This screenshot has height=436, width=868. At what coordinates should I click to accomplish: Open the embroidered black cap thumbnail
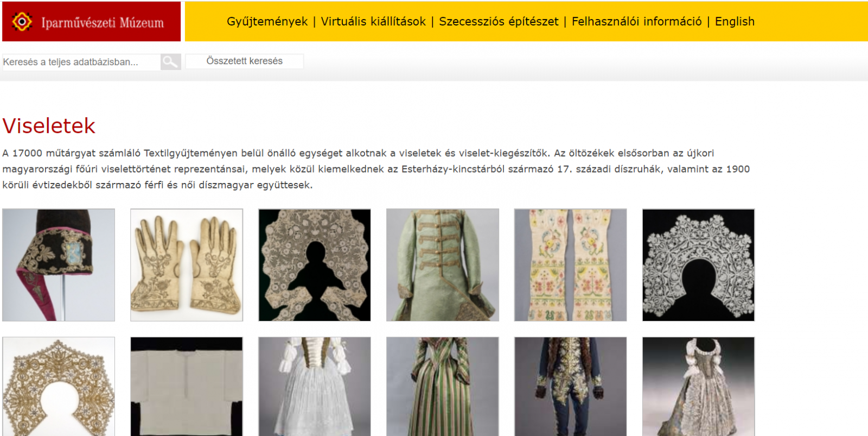pyautogui.click(x=59, y=265)
